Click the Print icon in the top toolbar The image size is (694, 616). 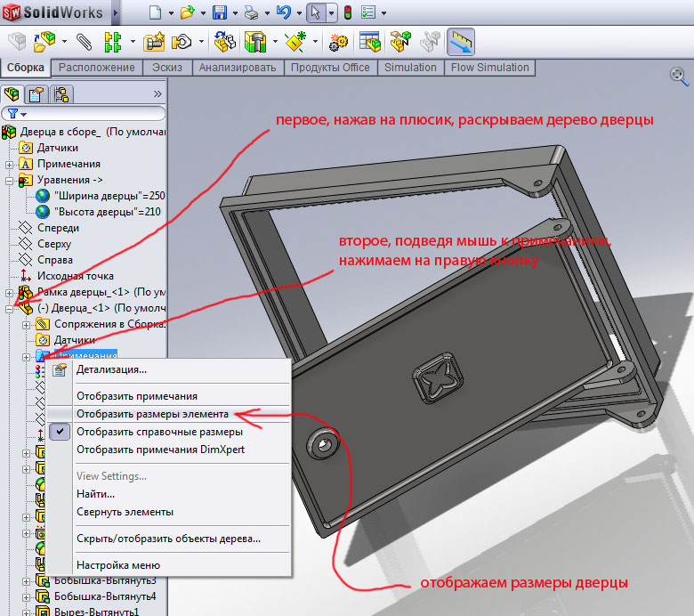[253, 13]
